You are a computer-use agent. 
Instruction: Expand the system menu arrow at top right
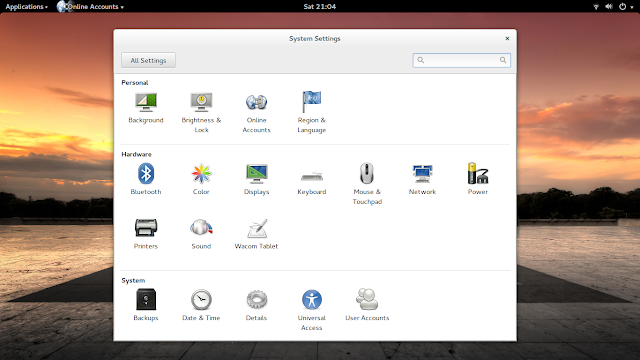pos(632,7)
